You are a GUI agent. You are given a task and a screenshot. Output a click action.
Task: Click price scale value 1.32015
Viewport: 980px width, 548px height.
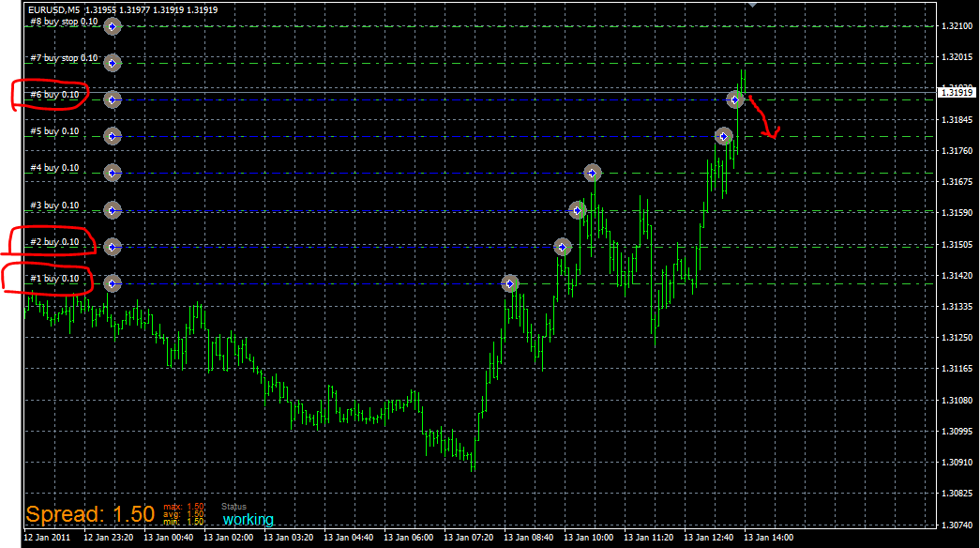tap(957, 57)
